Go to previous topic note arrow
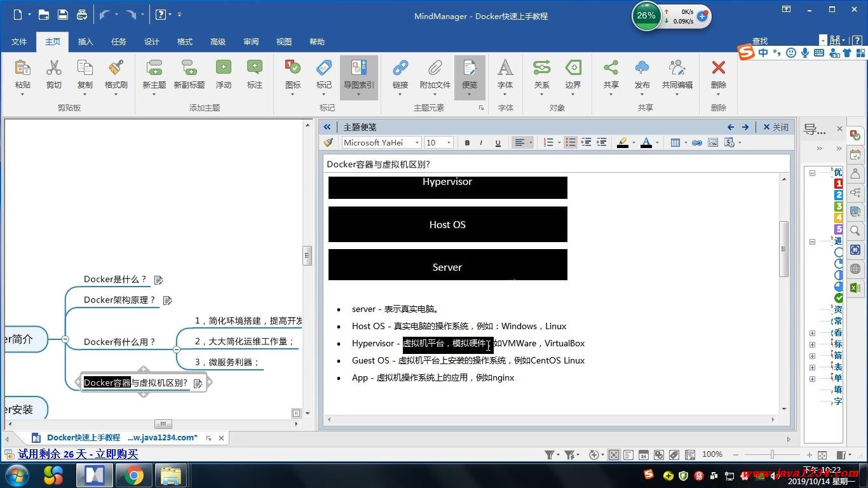 coord(731,127)
